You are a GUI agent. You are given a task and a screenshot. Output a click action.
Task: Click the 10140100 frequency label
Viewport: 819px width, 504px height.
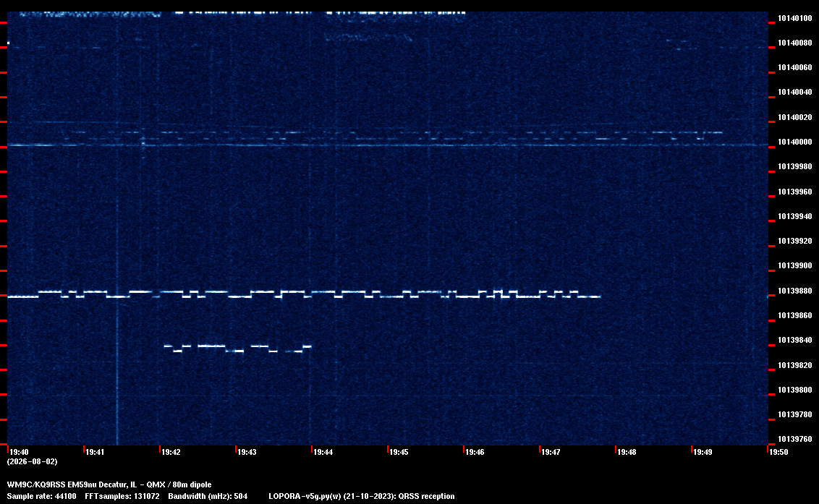[794, 18]
